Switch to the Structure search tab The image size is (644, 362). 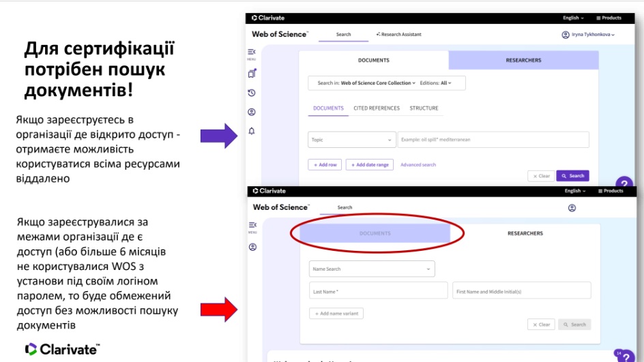[424, 108]
